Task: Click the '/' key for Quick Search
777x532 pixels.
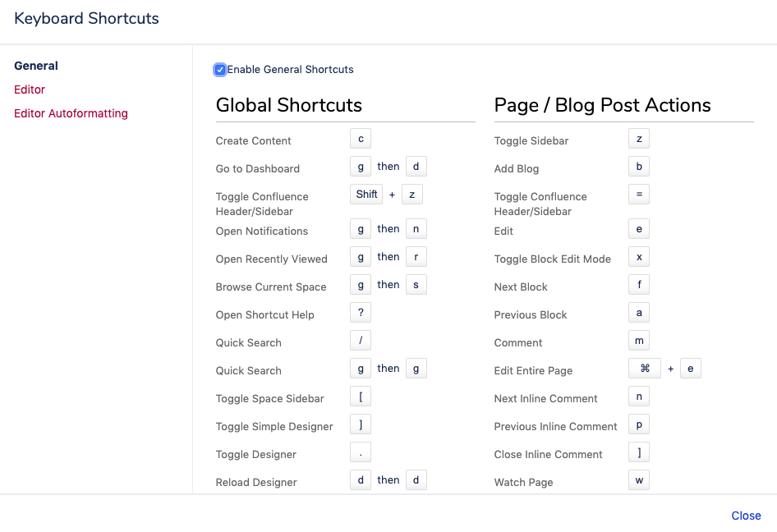Action: pos(361,341)
